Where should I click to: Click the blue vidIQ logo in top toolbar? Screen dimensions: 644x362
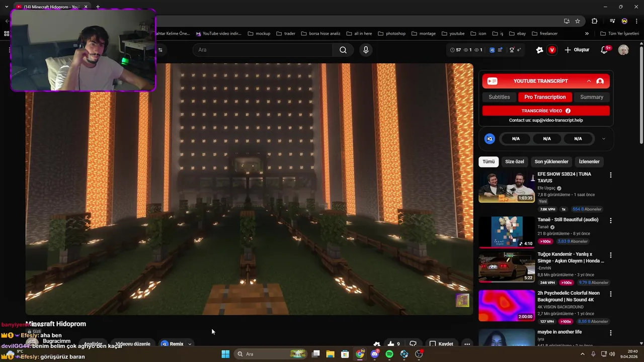pyautogui.click(x=492, y=50)
